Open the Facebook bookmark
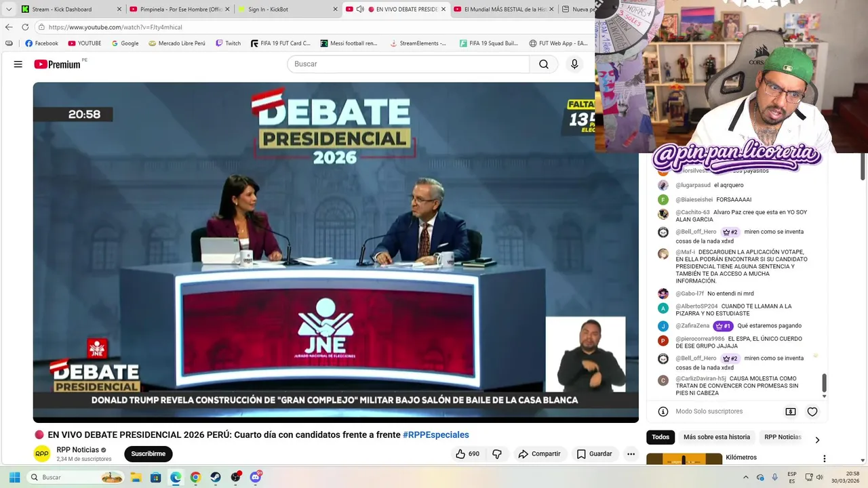 tap(41, 43)
